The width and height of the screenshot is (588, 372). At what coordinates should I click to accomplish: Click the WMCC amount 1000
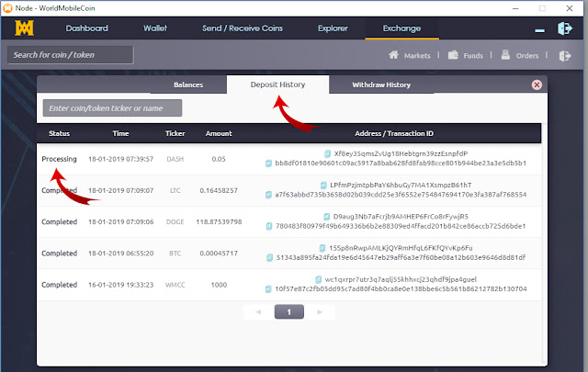(219, 285)
